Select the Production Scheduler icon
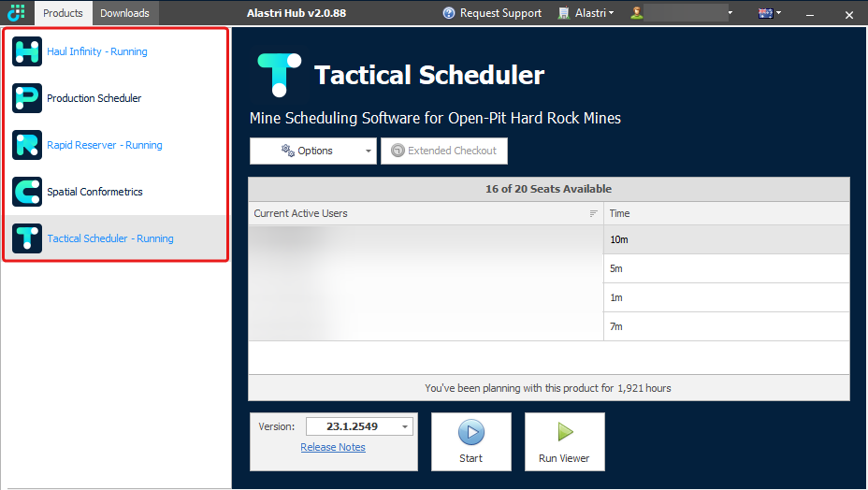Screen dimensions: 868x490 [27, 98]
